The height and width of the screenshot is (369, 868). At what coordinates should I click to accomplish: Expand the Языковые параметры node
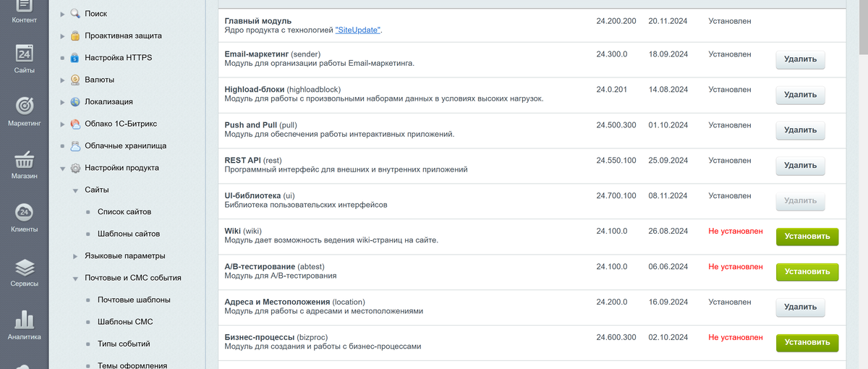76,256
